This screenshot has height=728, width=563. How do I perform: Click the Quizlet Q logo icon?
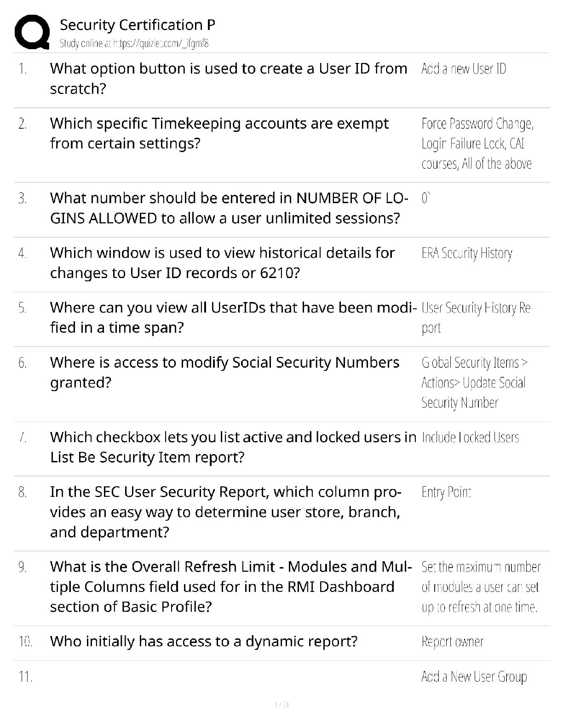32,32
